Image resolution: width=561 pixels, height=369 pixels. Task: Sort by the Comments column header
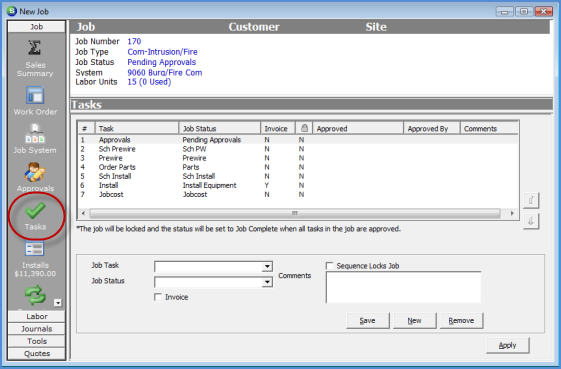pyautogui.click(x=489, y=128)
